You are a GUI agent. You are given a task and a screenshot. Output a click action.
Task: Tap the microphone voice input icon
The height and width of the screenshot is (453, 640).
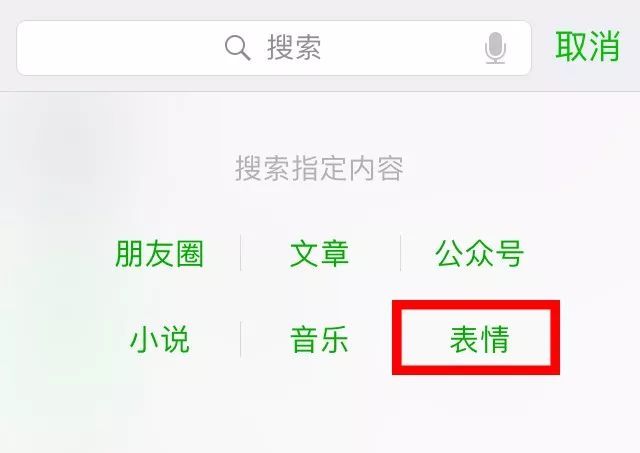pos(495,48)
